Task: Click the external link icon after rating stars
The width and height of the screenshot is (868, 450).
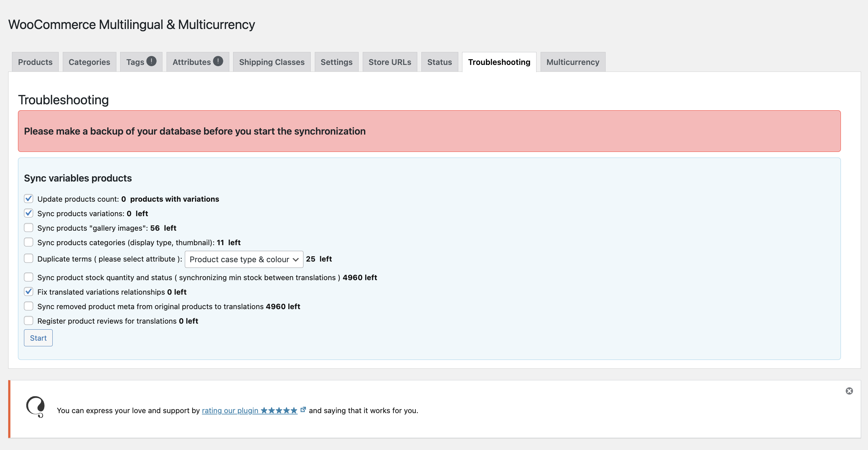Action: [x=303, y=410]
